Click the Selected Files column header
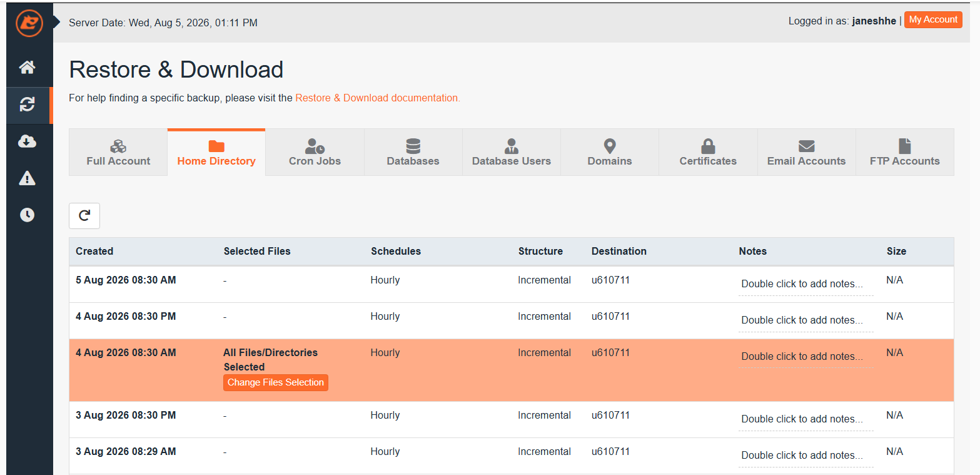This screenshot has width=980, height=475. click(257, 252)
